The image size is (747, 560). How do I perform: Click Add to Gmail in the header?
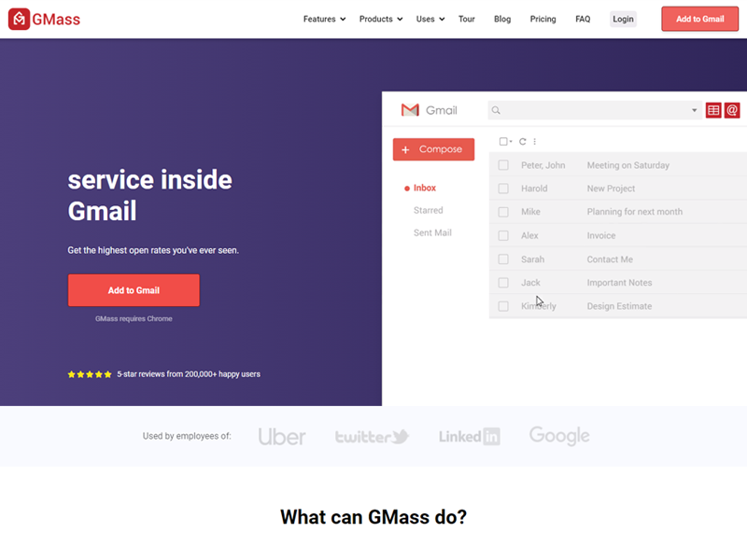click(699, 19)
